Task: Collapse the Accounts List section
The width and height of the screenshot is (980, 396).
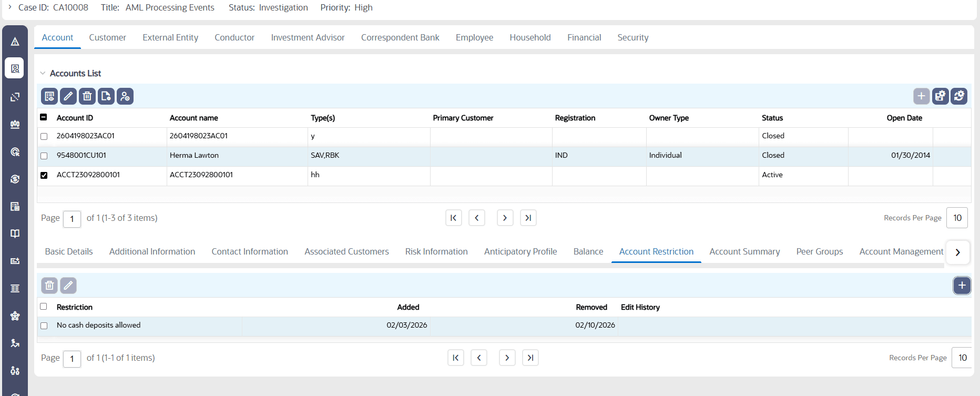Action: pyautogui.click(x=43, y=73)
